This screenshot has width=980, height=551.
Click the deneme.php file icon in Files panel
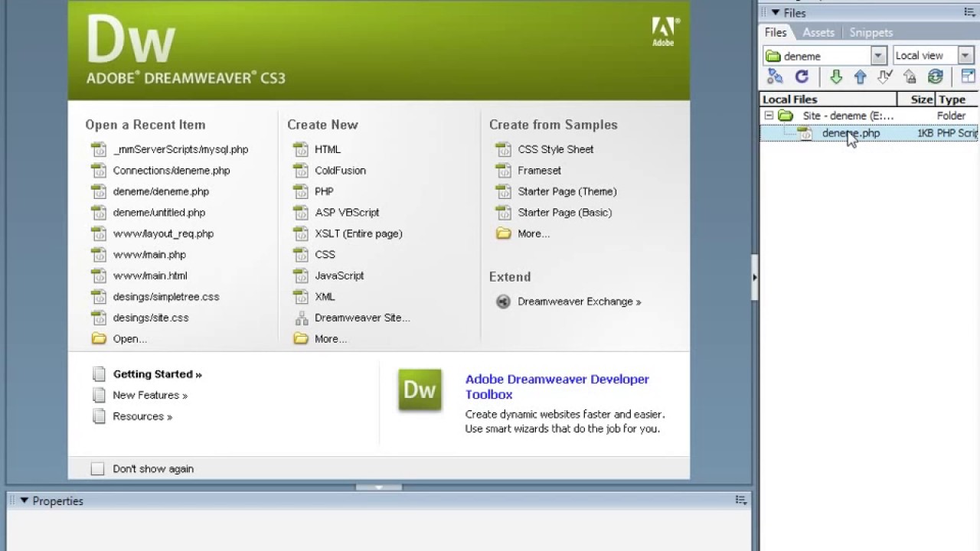tap(805, 133)
